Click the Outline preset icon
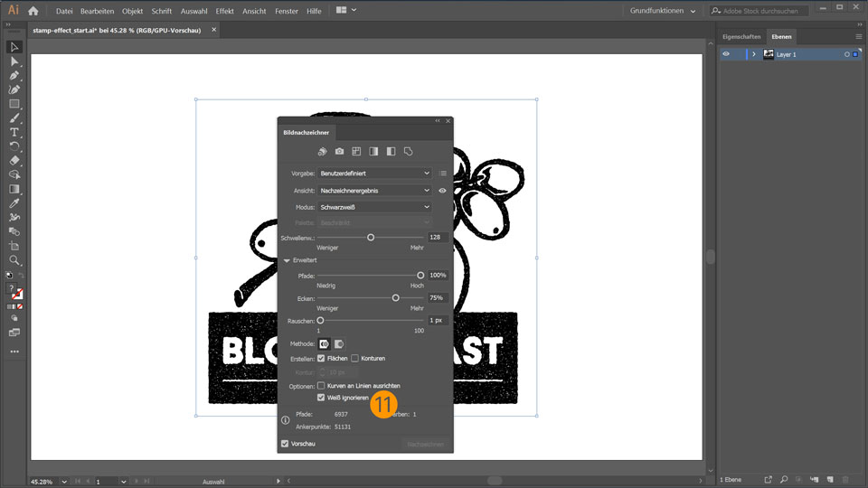 coord(408,152)
